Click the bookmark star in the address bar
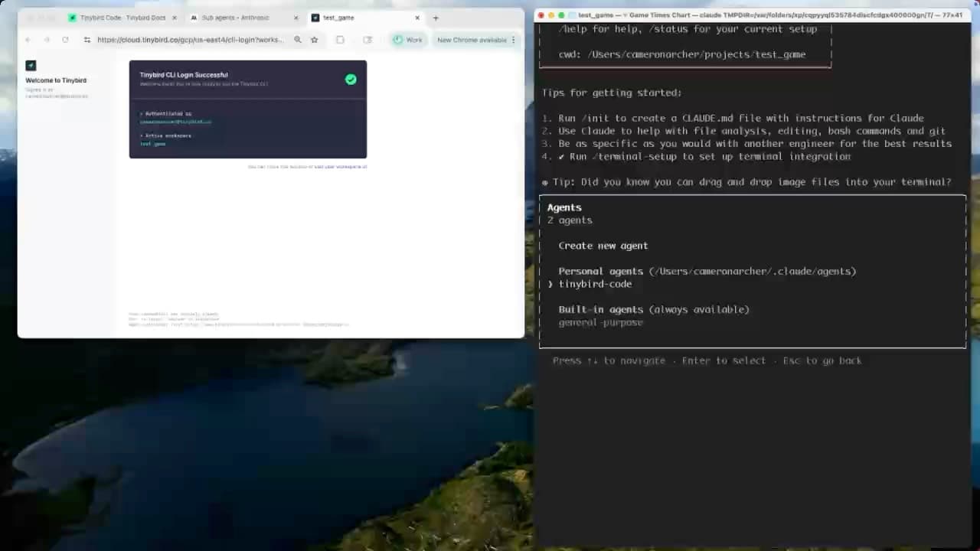 315,40
